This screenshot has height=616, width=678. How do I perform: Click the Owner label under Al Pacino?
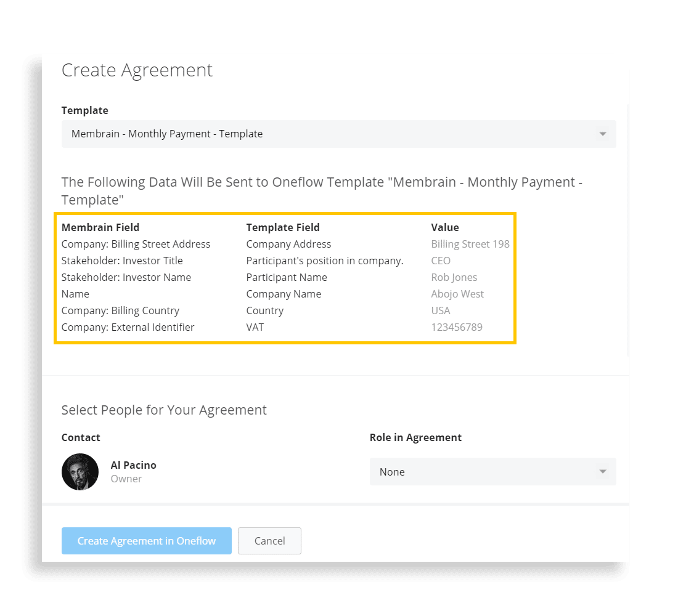[x=126, y=479]
